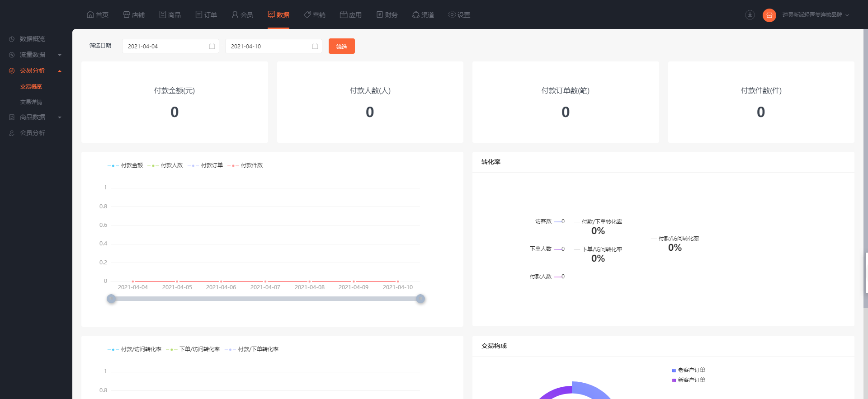Toggle 付款/下单转化率 legend series
The height and width of the screenshot is (399, 868).
(x=251, y=349)
